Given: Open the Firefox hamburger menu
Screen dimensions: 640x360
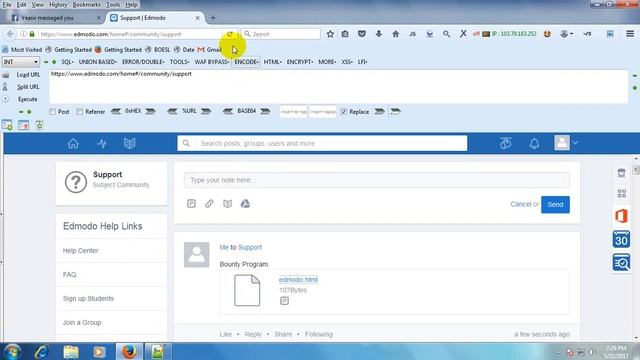Looking at the screenshot, I should (630, 34).
